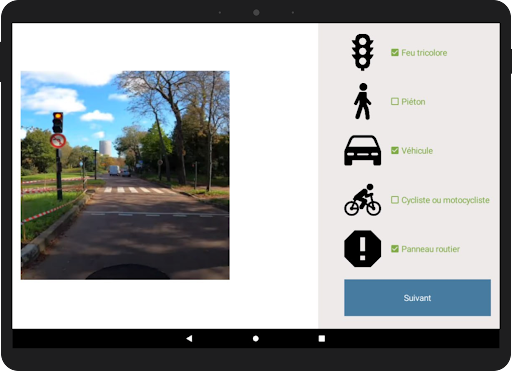Uncheck the Véhicule checkbox

click(x=395, y=151)
